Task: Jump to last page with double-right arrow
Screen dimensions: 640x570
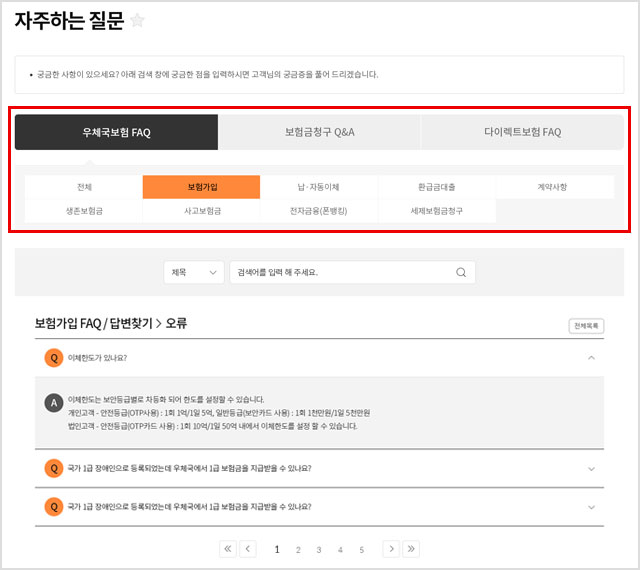Action: pos(411,549)
